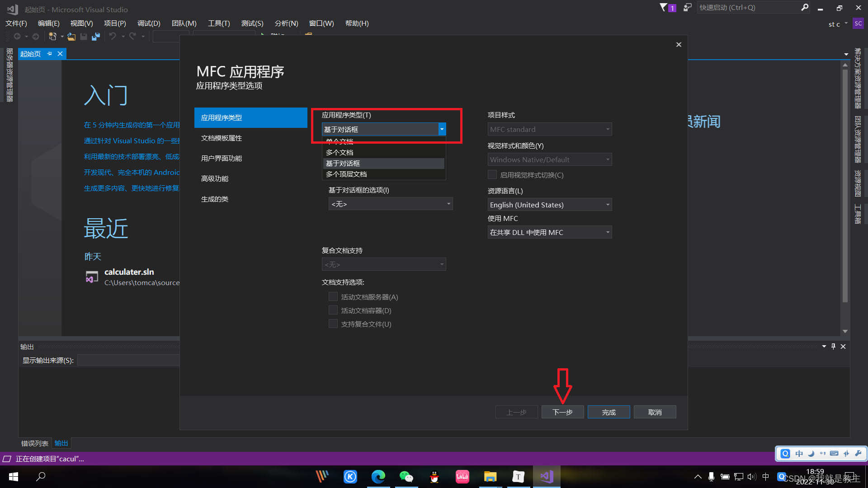
Task: Check the 支持复合文件(U) checkbox
Action: click(333, 324)
